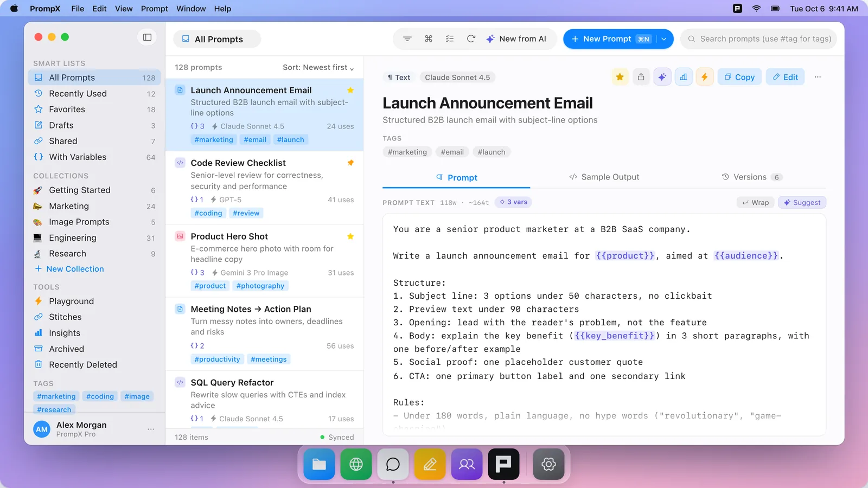The width and height of the screenshot is (868, 488).
Task: Click the lightning bolt run icon
Action: point(705,77)
